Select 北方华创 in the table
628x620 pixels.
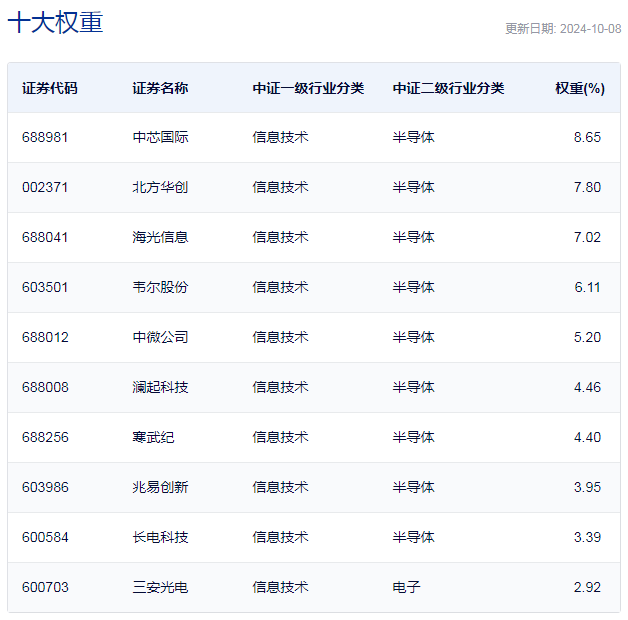[160, 187]
